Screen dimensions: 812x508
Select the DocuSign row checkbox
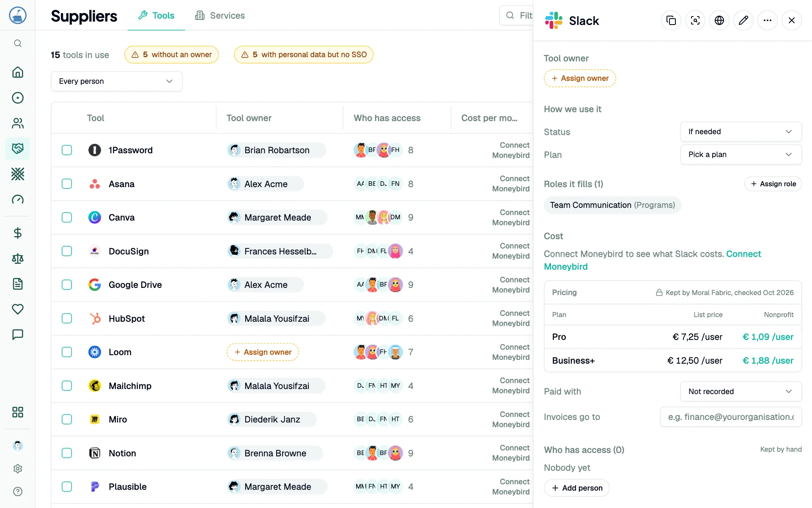pyautogui.click(x=67, y=251)
